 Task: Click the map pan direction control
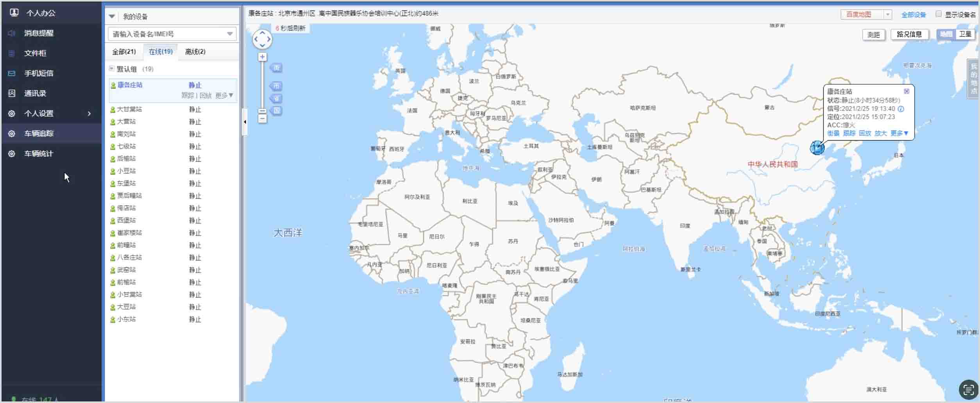pyautogui.click(x=262, y=39)
